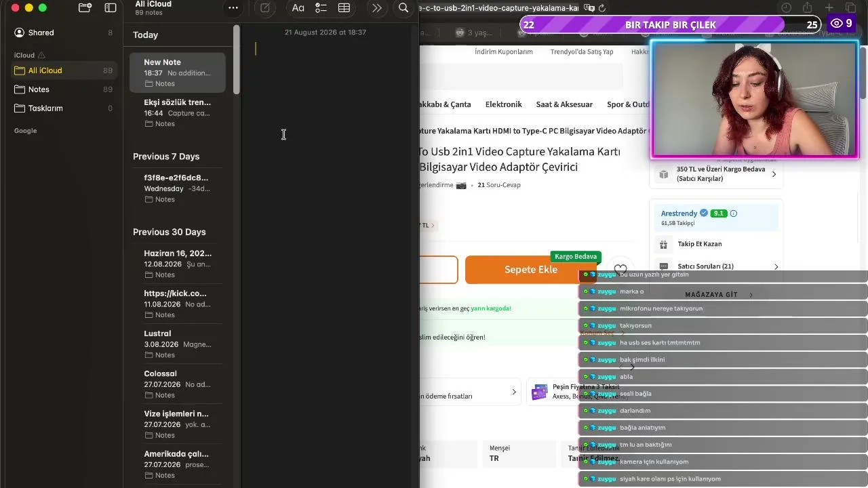Screen dimensions: 868x488
Task: Open the Lustral note
Action: point(178,344)
